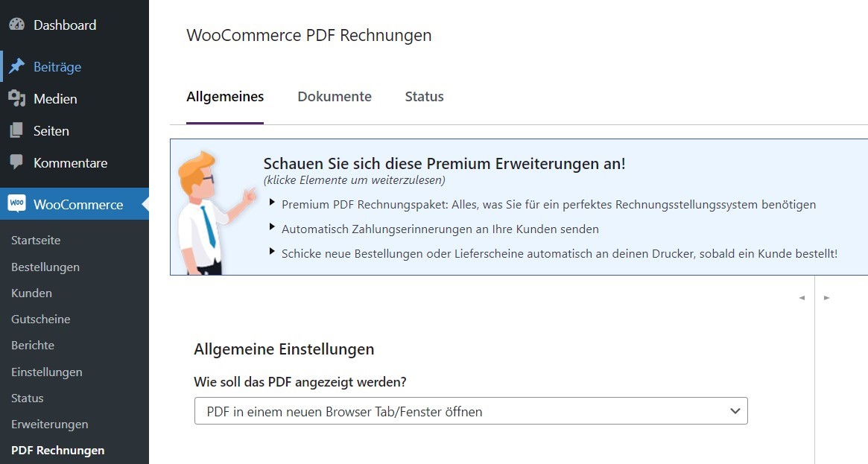Switch to the Status tab
This screenshot has width=868, height=464.
click(x=424, y=96)
